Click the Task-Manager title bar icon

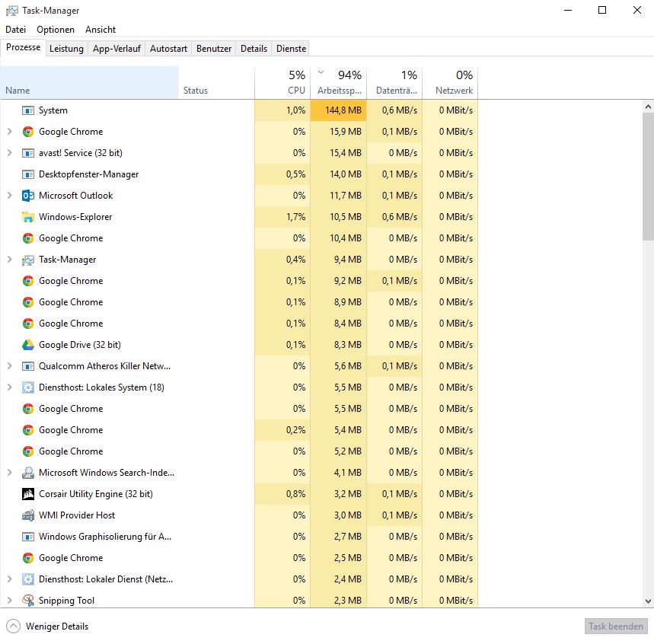pos(12,11)
